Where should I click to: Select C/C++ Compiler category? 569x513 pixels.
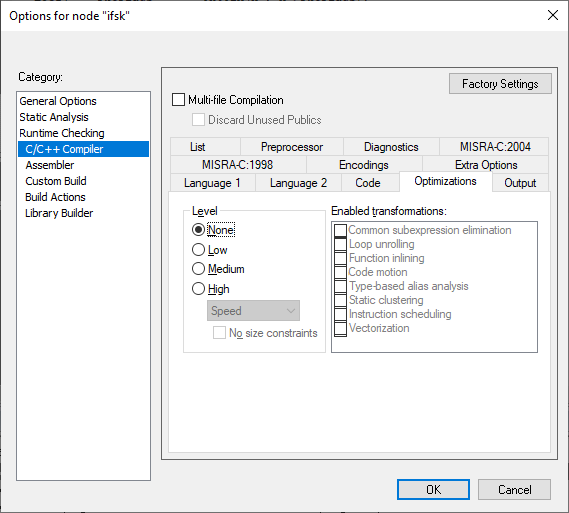(x=83, y=149)
